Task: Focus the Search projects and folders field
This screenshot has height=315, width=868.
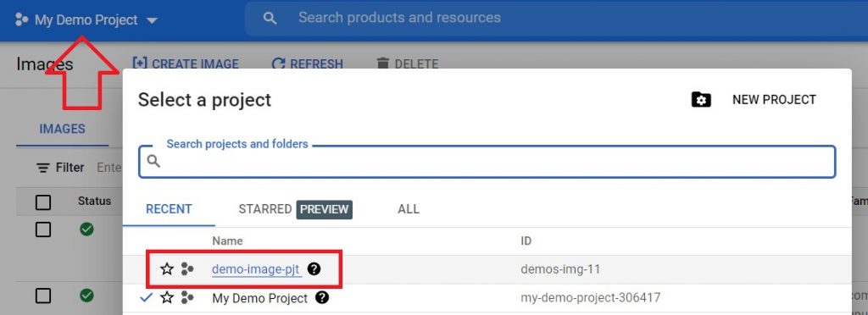Action: click(487, 162)
